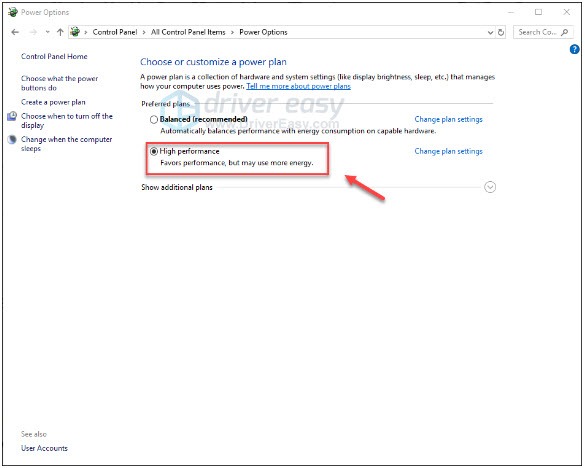585x468 pixels.
Task: Click the Forward navigation arrow
Action: pos(33,32)
